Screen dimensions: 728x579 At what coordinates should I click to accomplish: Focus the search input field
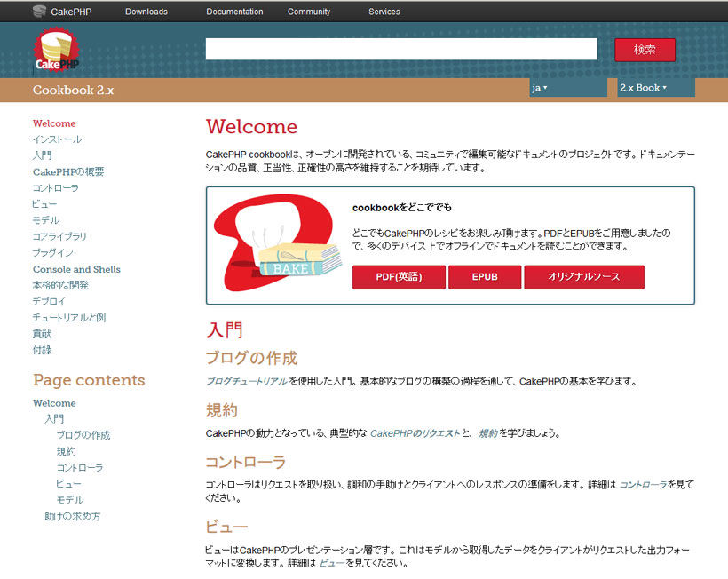pyautogui.click(x=401, y=49)
